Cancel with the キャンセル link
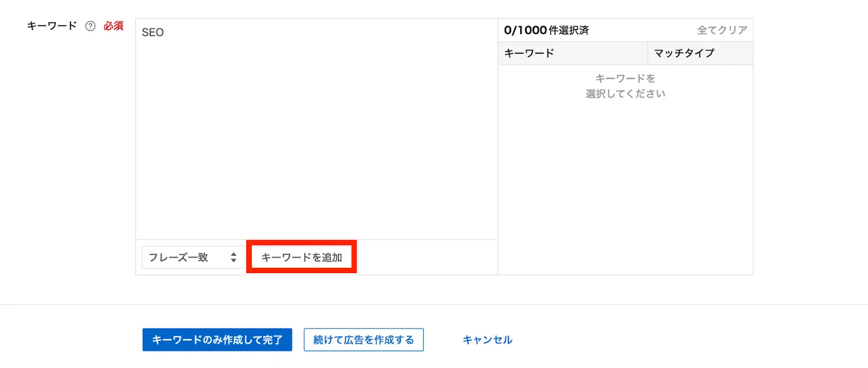The height and width of the screenshot is (368, 868). coord(487,340)
